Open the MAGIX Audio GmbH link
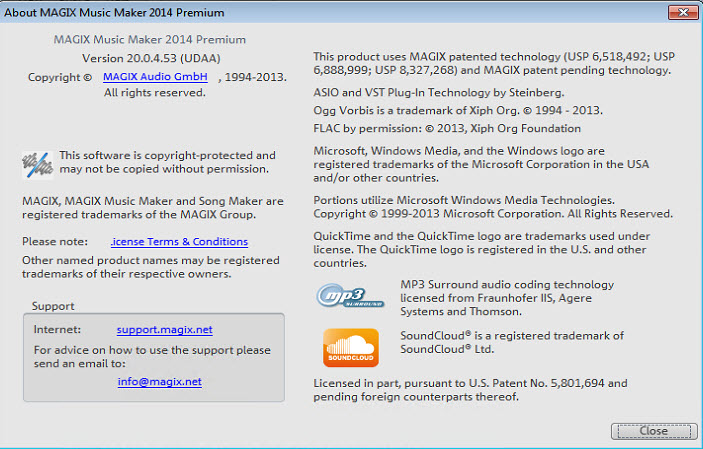 point(155,77)
